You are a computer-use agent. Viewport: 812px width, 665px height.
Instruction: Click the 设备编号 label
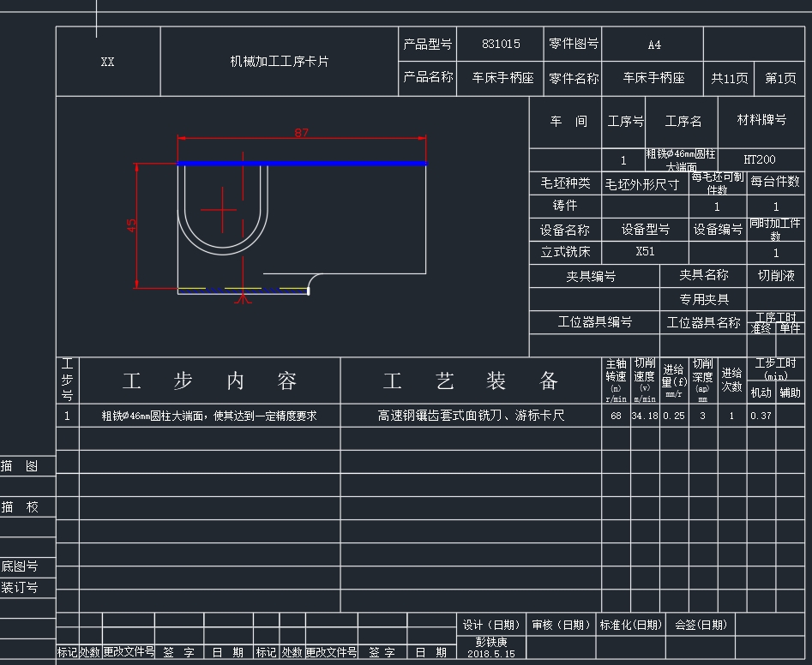coord(718,229)
